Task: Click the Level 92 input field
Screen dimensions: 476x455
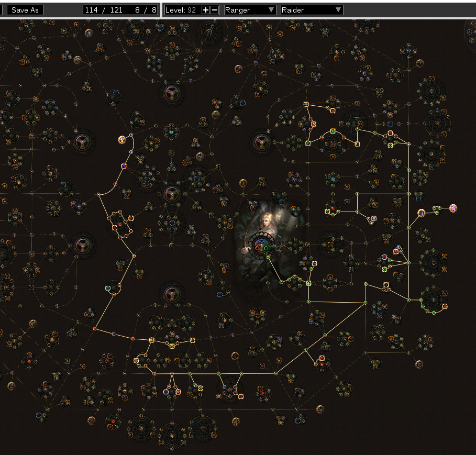Action: pos(182,10)
